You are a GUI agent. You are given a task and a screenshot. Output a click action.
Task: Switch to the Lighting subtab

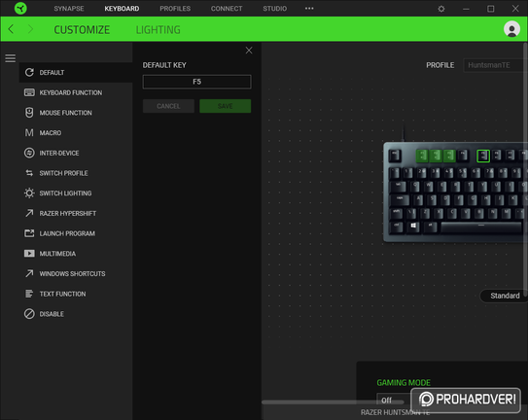[x=158, y=29]
